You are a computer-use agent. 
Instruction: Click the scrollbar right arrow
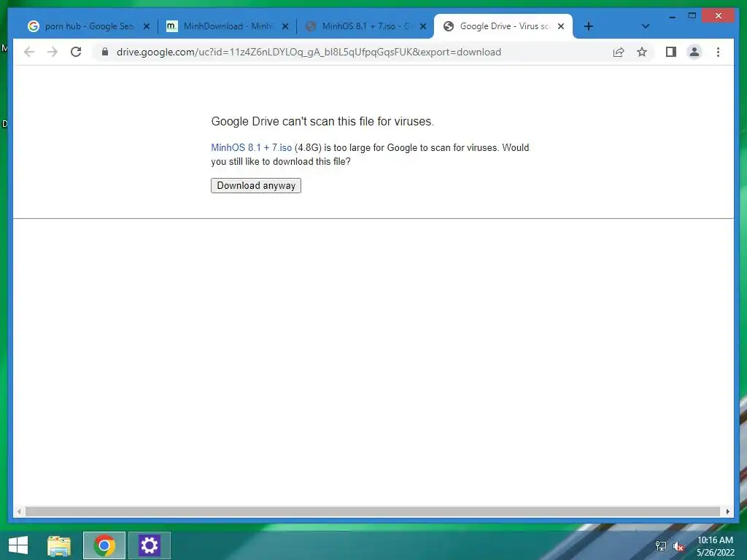[727, 511]
